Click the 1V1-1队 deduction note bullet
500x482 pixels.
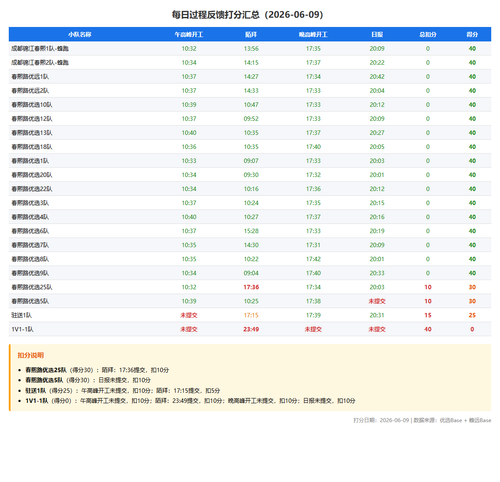point(190,401)
